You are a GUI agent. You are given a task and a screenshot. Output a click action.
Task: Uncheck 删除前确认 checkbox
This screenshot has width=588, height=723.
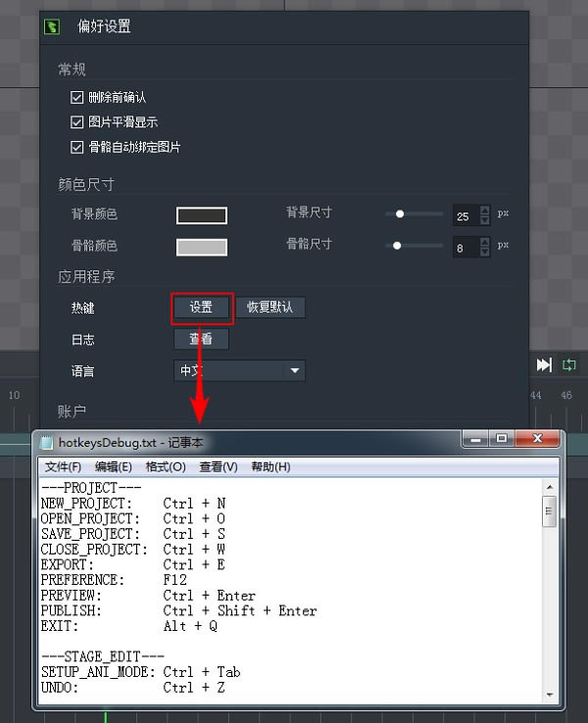point(77,98)
